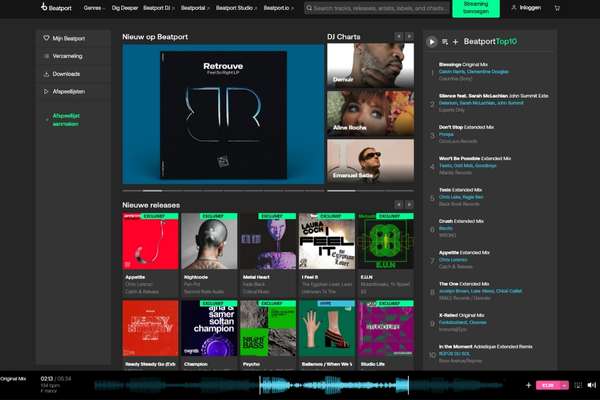
Task: Open the pink buy button dropdown arrow
Action: [x=564, y=385]
